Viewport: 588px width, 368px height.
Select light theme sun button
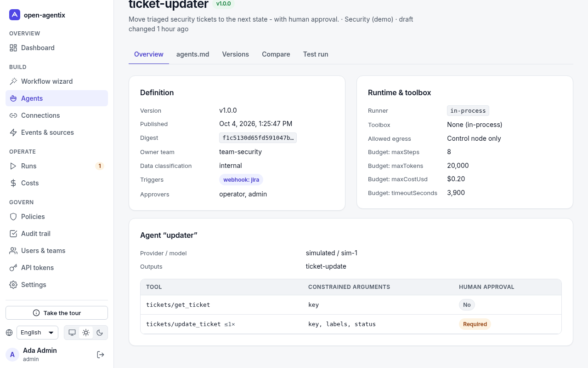pyautogui.click(x=86, y=333)
